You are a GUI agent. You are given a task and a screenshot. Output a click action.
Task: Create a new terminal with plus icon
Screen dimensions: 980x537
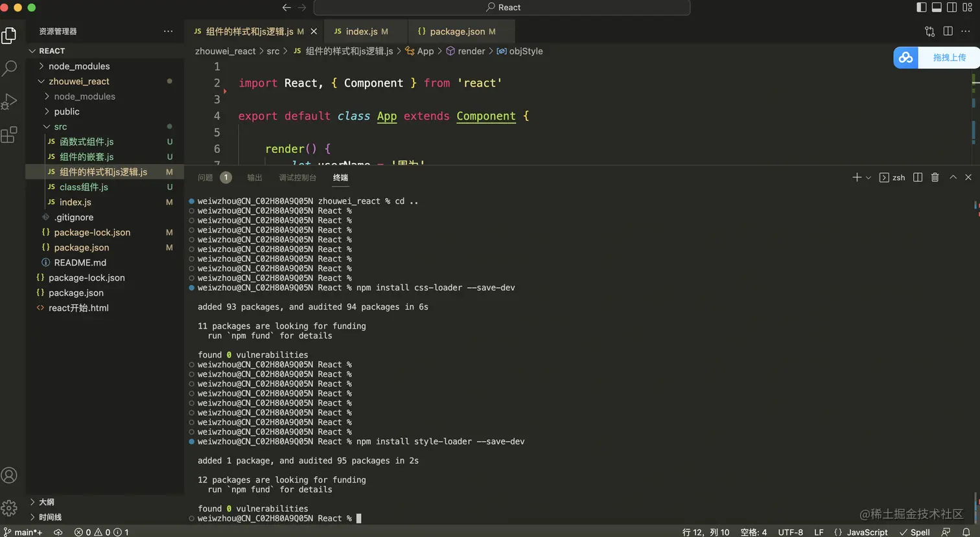pyautogui.click(x=857, y=177)
